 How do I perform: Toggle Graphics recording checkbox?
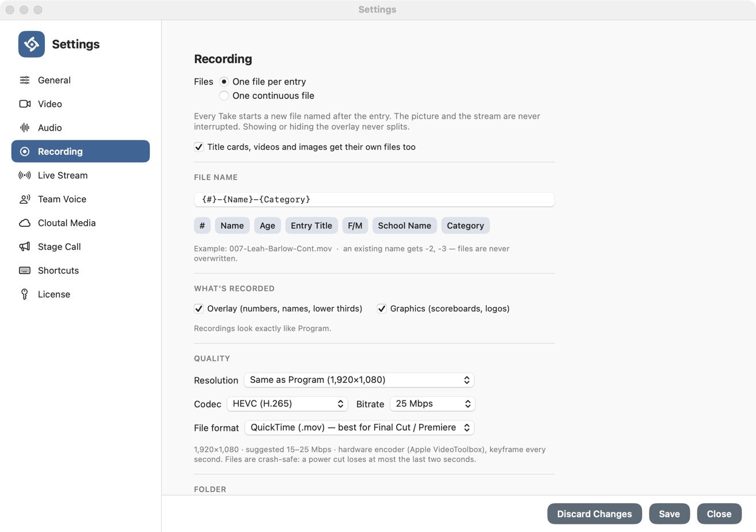[382, 309]
